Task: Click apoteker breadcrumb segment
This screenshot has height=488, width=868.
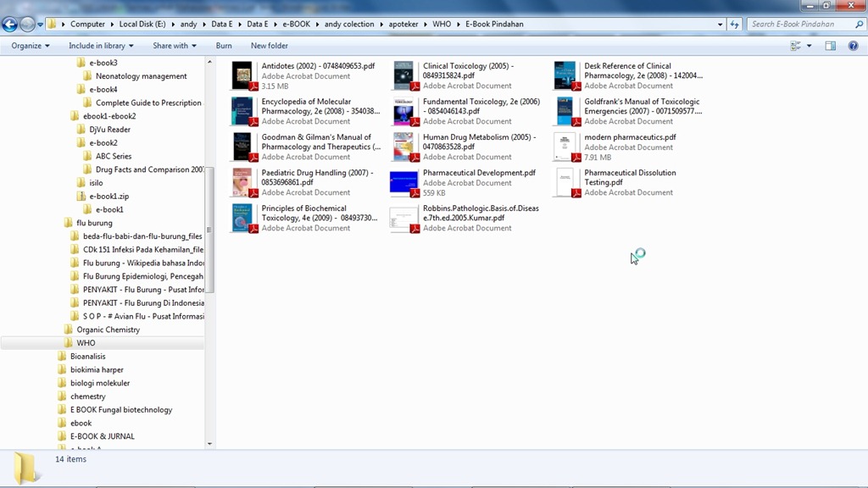Action: [x=403, y=25]
